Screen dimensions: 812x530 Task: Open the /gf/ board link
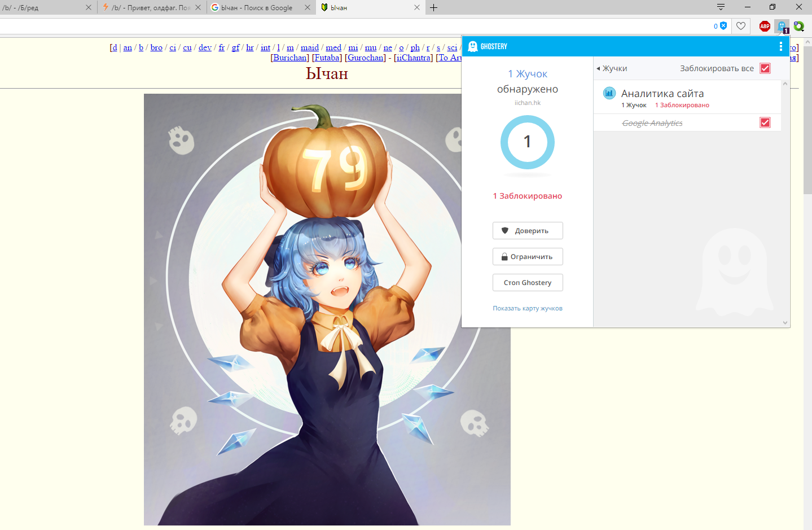pyautogui.click(x=236, y=47)
